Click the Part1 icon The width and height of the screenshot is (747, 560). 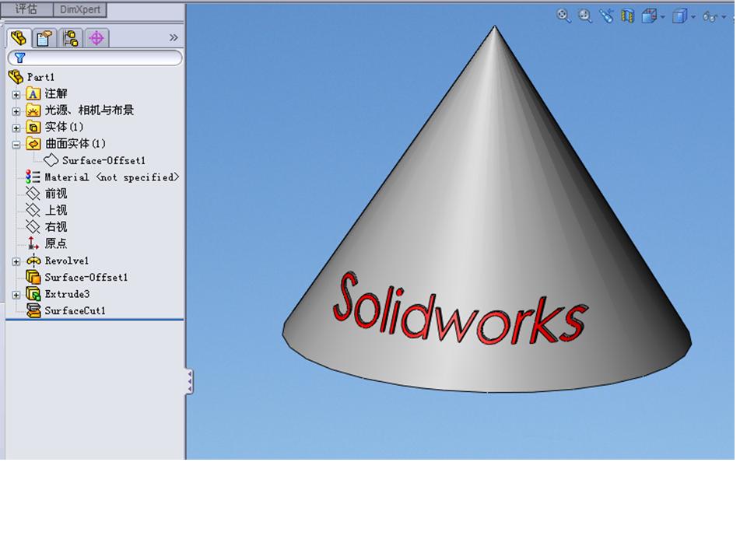16,77
